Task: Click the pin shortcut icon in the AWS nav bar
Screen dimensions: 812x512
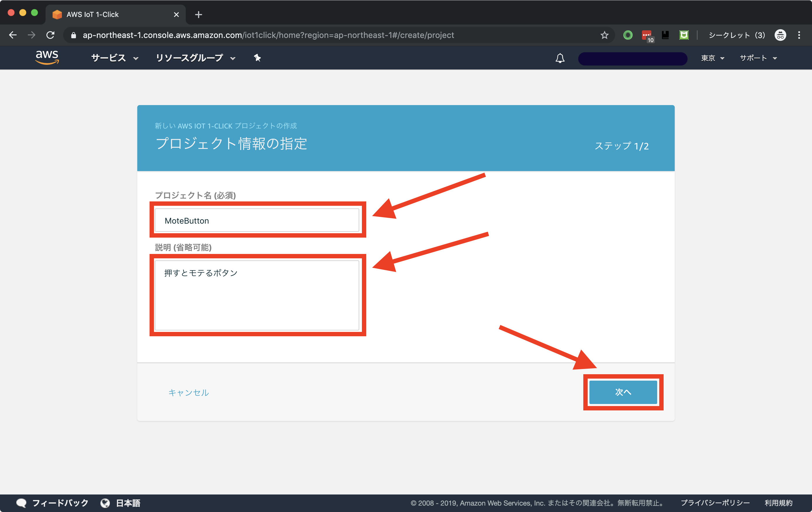Action: click(x=257, y=58)
